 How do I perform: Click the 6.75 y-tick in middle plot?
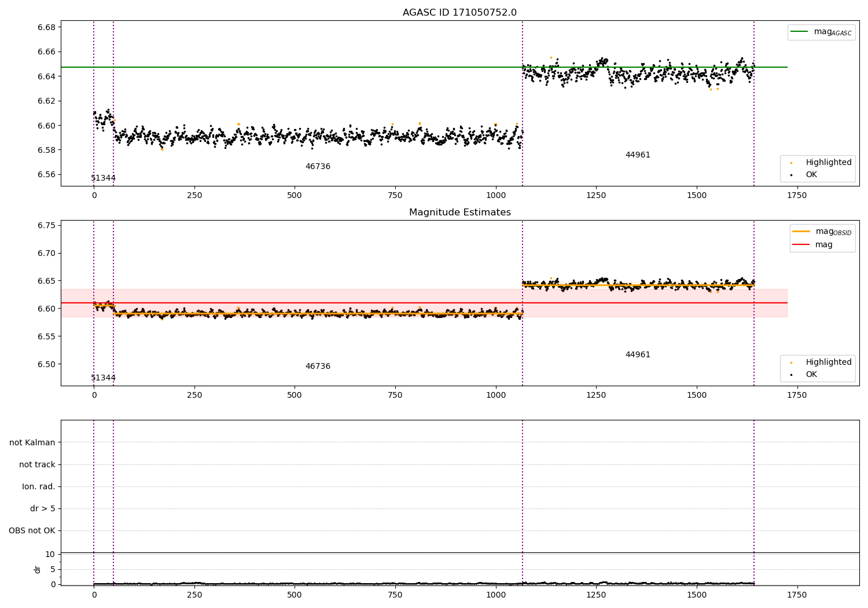(x=46, y=225)
